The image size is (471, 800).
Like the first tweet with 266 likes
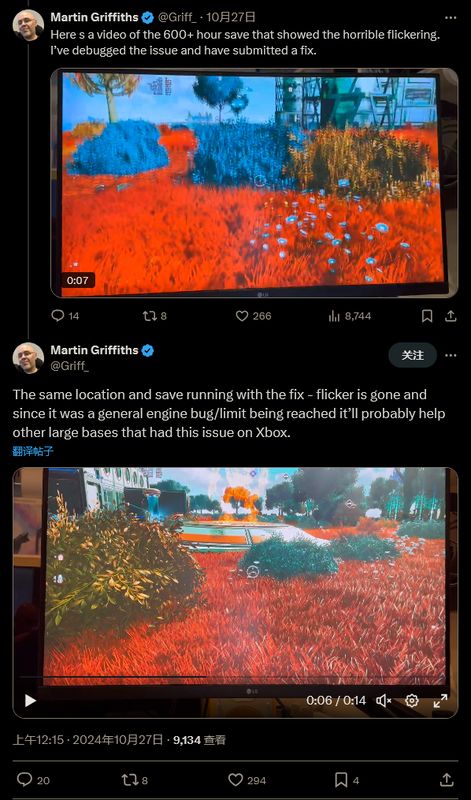(253, 316)
